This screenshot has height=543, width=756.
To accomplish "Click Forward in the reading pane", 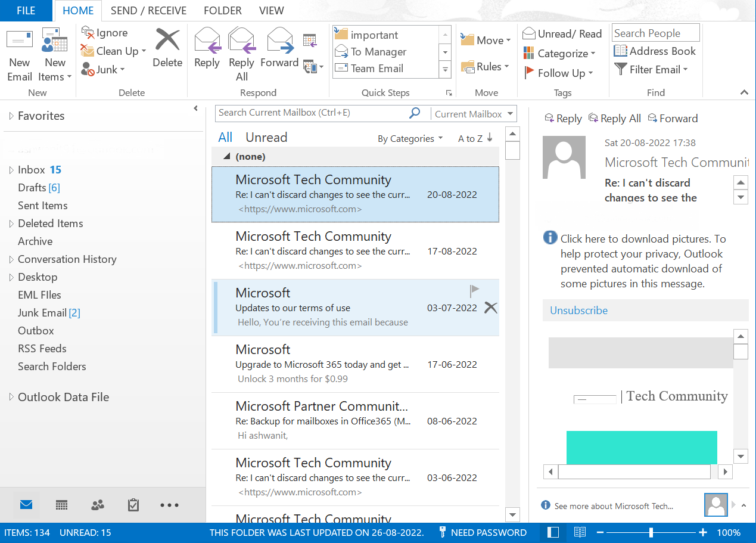I will click(673, 119).
